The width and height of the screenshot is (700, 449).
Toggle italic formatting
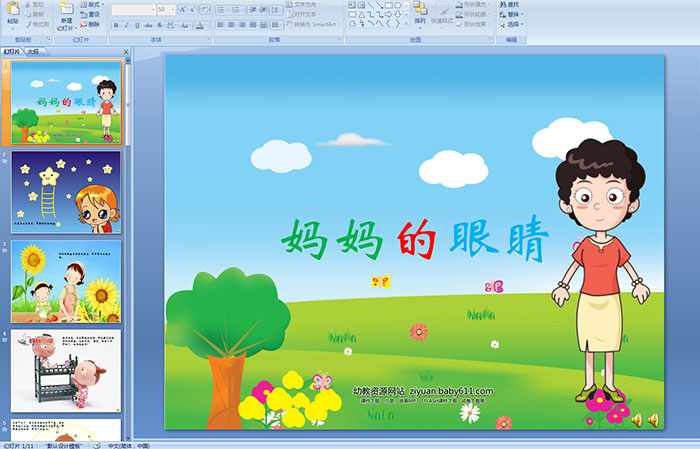[x=126, y=25]
